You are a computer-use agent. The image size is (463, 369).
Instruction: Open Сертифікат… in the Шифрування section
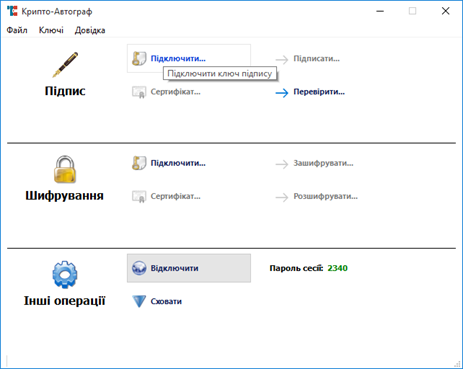point(175,196)
